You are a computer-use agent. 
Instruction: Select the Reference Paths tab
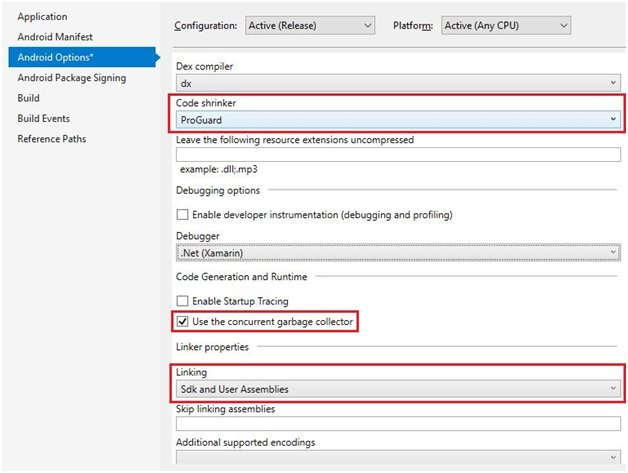[52, 139]
